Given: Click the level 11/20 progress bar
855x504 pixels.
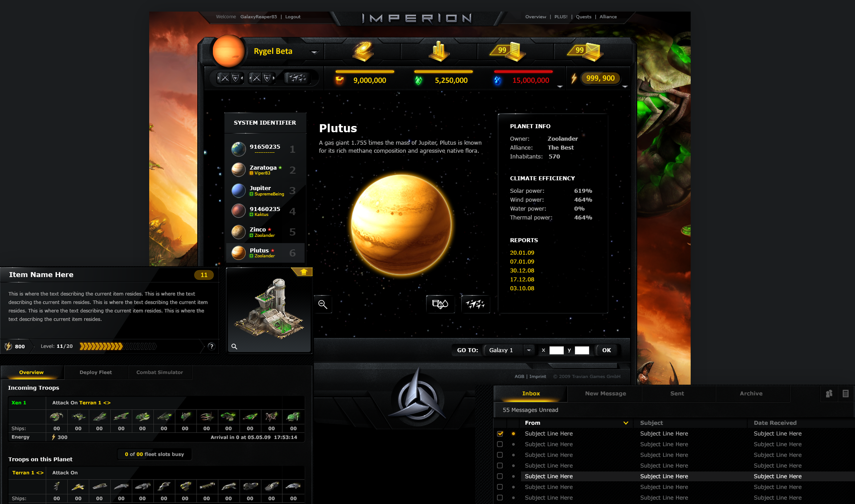Looking at the screenshot, I should tap(118, 346).
